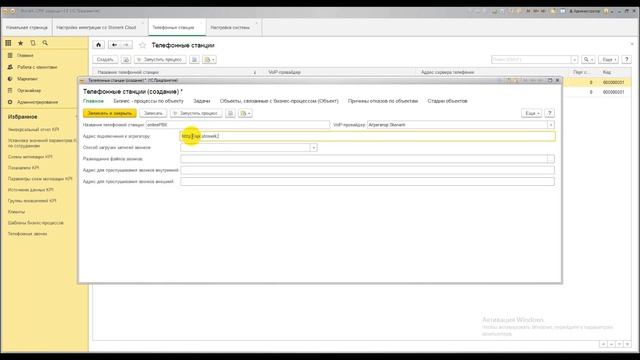Open the Главное link in the dialog
Image resolution: width=640 pixels, height=360 pixels.
[x=93, y=101]
